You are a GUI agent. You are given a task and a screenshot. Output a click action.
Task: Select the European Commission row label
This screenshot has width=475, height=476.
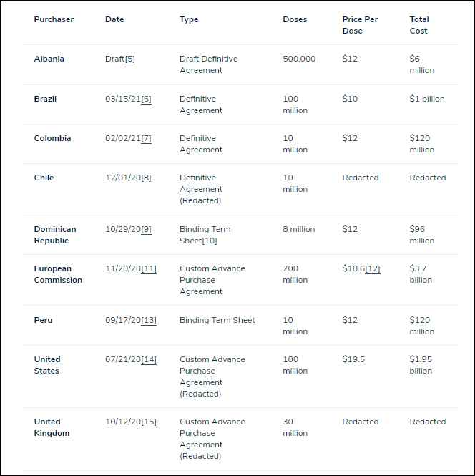[x=58, y=274]
